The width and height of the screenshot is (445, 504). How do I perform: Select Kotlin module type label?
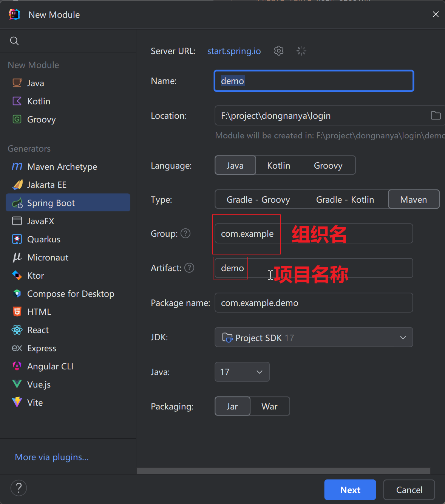[39, 101]
